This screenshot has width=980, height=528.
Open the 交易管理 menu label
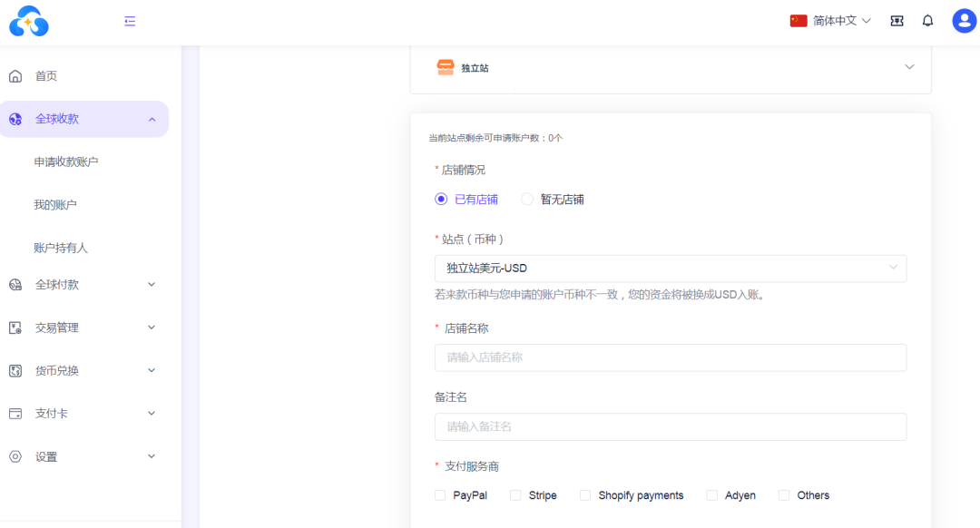[x=57, y=328]
